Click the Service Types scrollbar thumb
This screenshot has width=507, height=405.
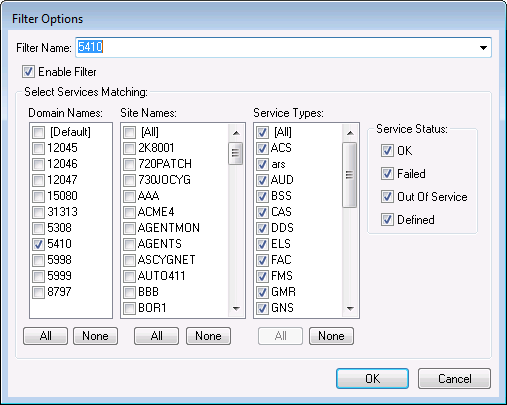[x=349, y=175]
